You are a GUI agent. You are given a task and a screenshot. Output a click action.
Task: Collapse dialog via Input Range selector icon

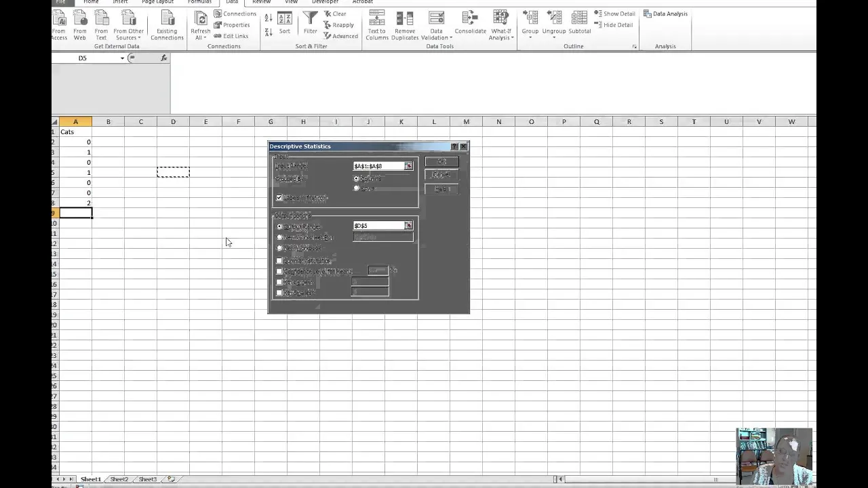(x=408, y=166)
